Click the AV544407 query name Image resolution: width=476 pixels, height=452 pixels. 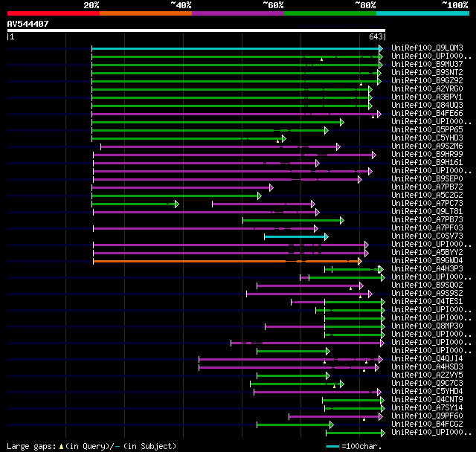28,24
